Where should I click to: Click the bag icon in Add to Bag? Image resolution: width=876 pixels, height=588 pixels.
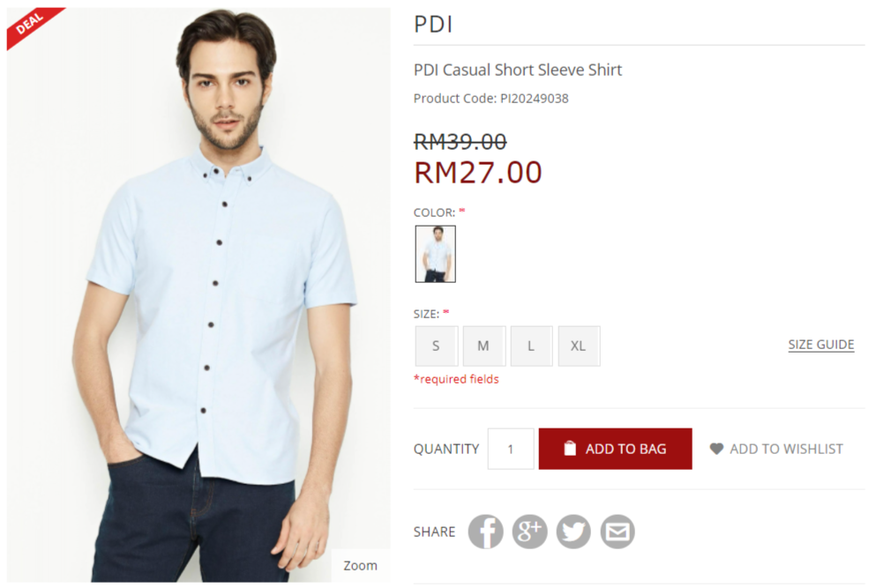(569, 449)
